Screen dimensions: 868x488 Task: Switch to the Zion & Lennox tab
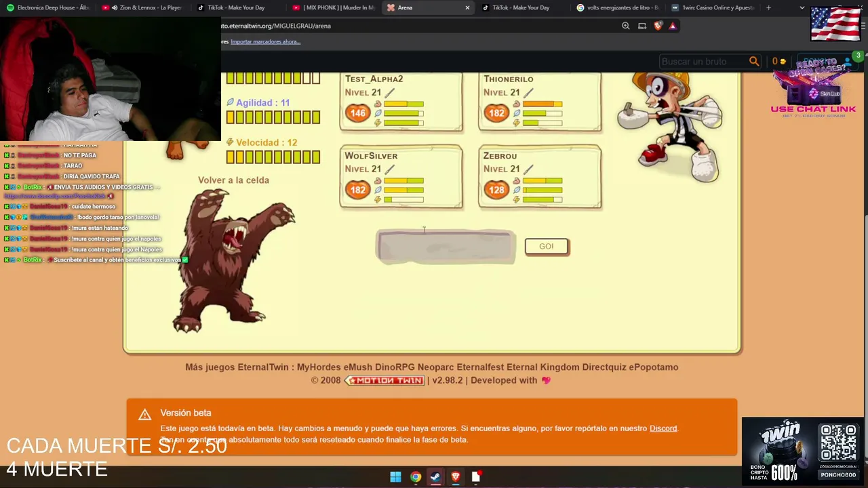142,7
